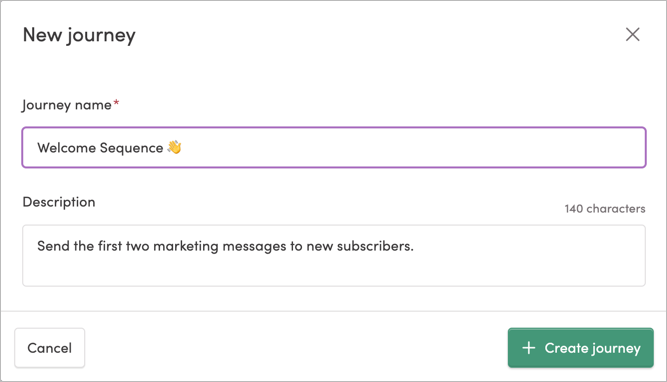The image size is (667, 382).
Task: Click the 'Description' field label
Action: [59, 202]
